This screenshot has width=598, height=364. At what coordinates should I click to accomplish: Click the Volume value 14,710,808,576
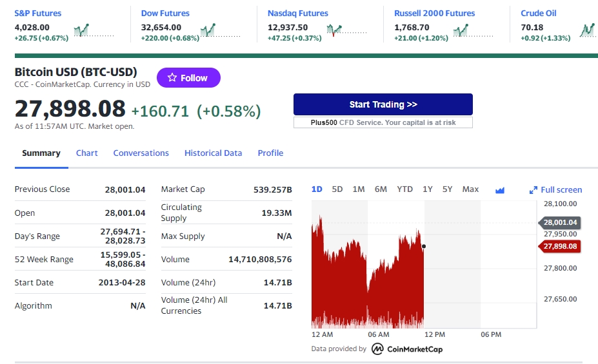click(x=260, y=259)
